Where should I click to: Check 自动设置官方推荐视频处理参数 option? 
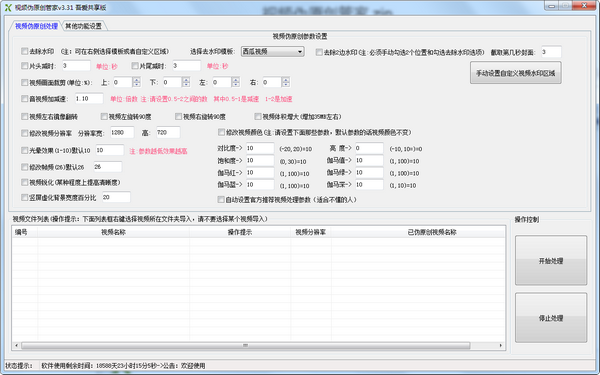pos(221,199)
